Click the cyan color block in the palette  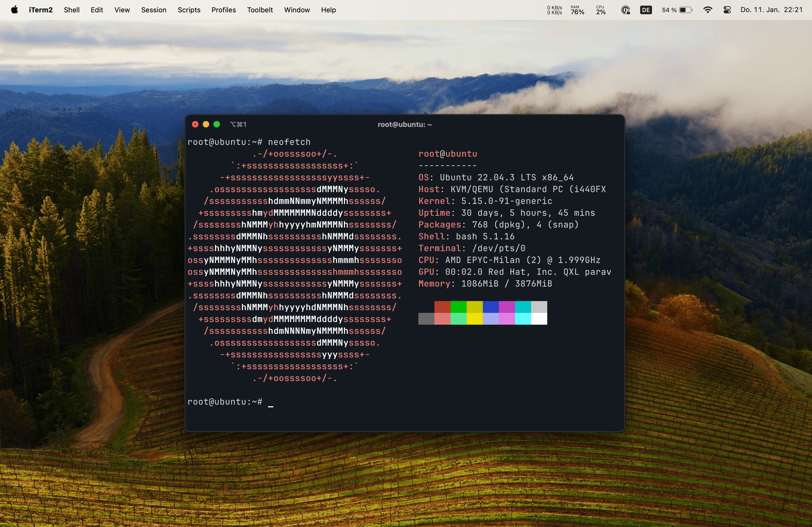[523, 307]
